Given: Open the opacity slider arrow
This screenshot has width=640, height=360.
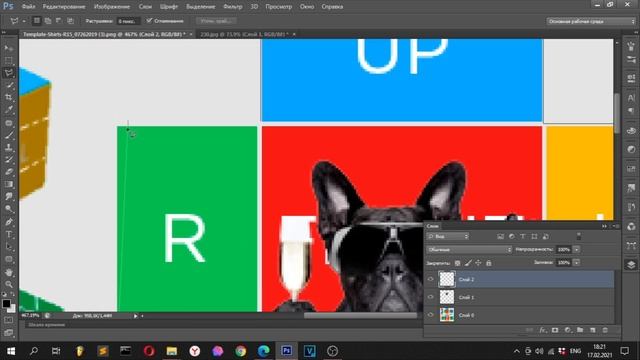Looking at the screenshot, I should point(577,249).
